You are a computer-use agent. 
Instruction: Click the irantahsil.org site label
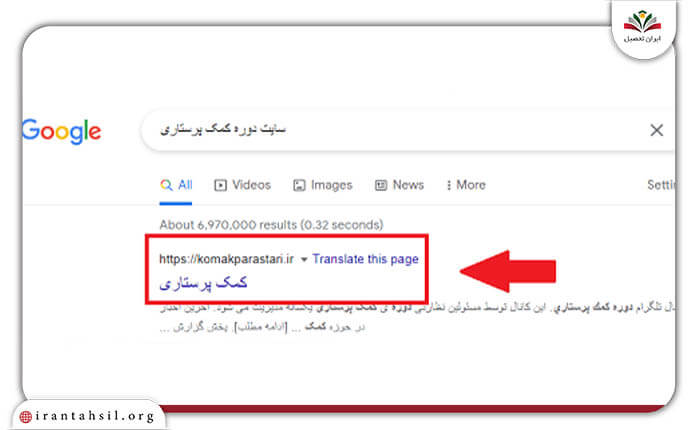[95, 416]
